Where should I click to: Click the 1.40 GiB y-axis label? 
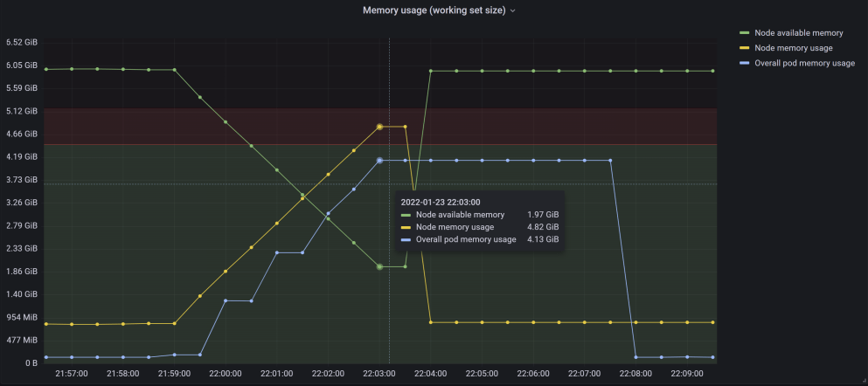[x=22, y=294]
